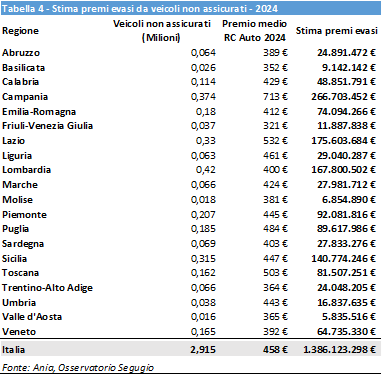Click the 'Italia' total row label

(x=14, y=349)
